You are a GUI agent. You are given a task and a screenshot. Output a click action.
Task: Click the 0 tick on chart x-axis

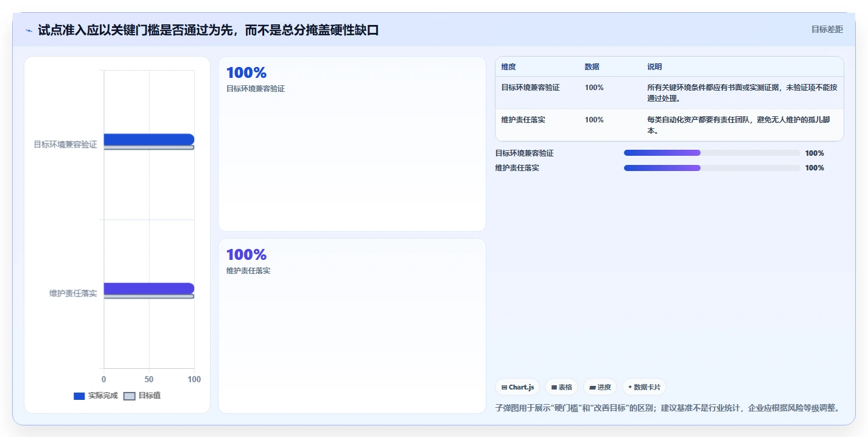tap(103, 379)
